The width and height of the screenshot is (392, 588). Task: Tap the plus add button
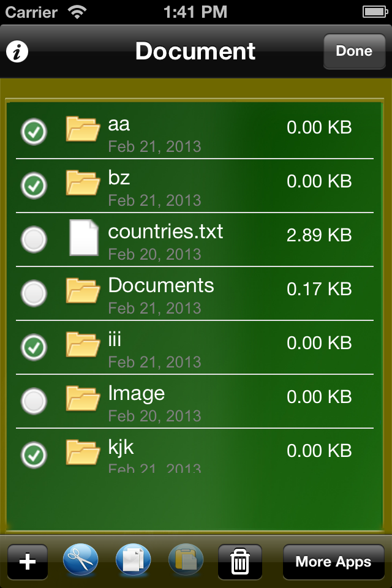tap(28, 562)
